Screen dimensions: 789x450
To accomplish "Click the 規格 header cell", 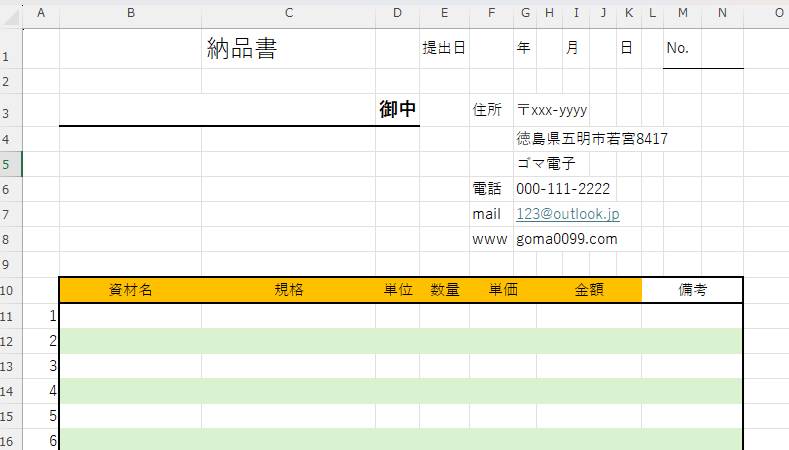I will [x=288, y=290].
